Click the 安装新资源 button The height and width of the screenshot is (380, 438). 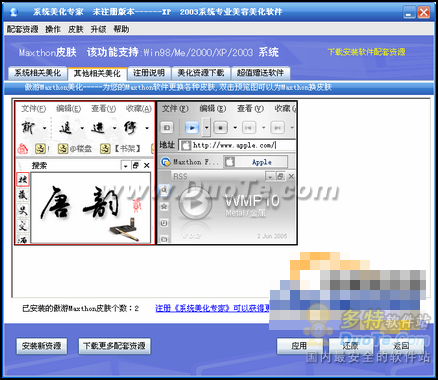[42, 346]
